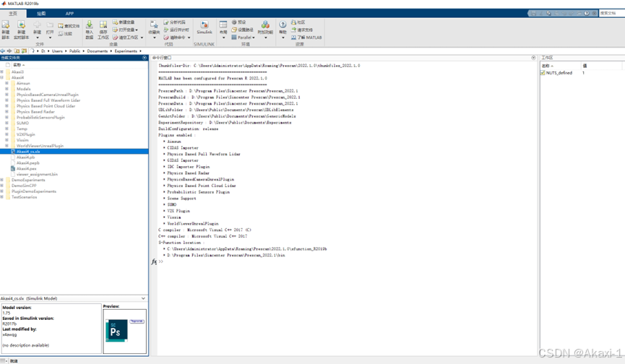625x364 pixels.
Task: Sort workspace by the Name (名称) column
Action: (560, 66)
